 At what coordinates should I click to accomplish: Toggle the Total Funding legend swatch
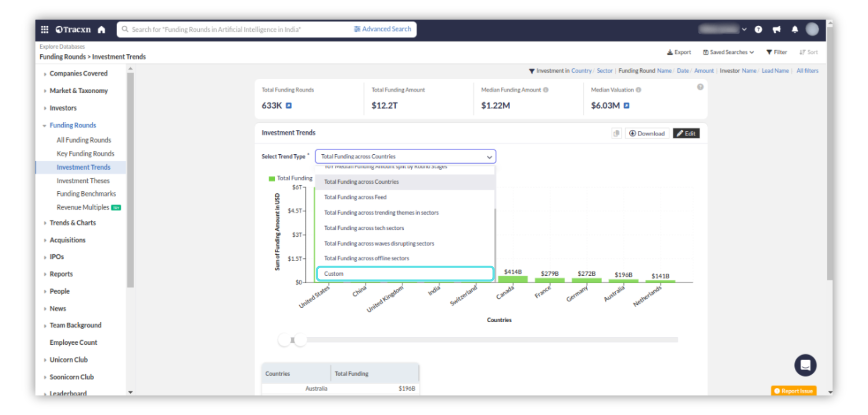272,179
